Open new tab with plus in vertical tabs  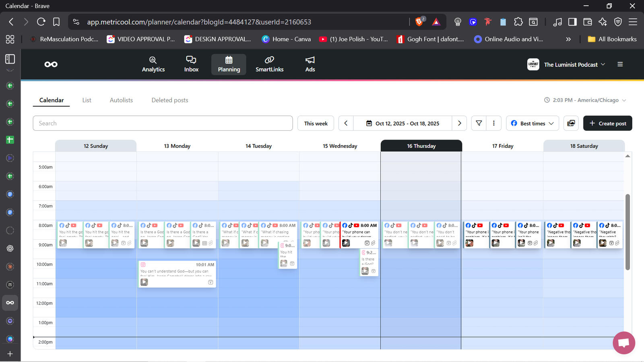pyautogui.click(x=10, y=354)
